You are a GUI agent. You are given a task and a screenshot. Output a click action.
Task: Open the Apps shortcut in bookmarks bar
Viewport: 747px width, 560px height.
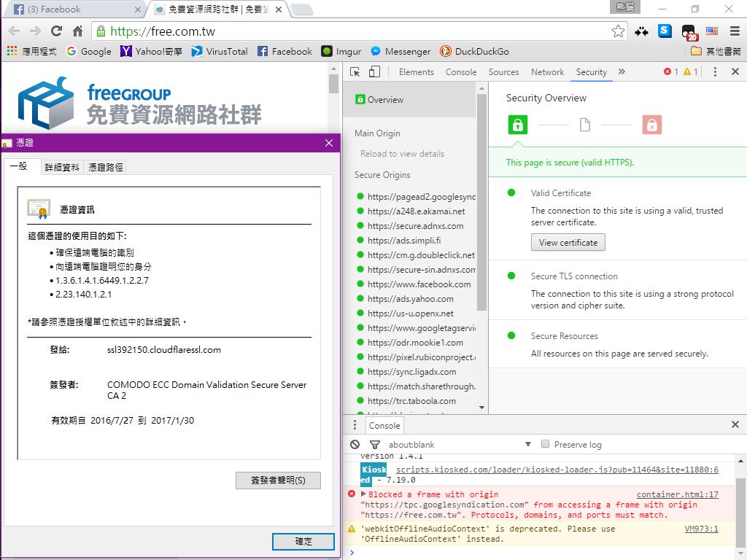coord(31,51)
